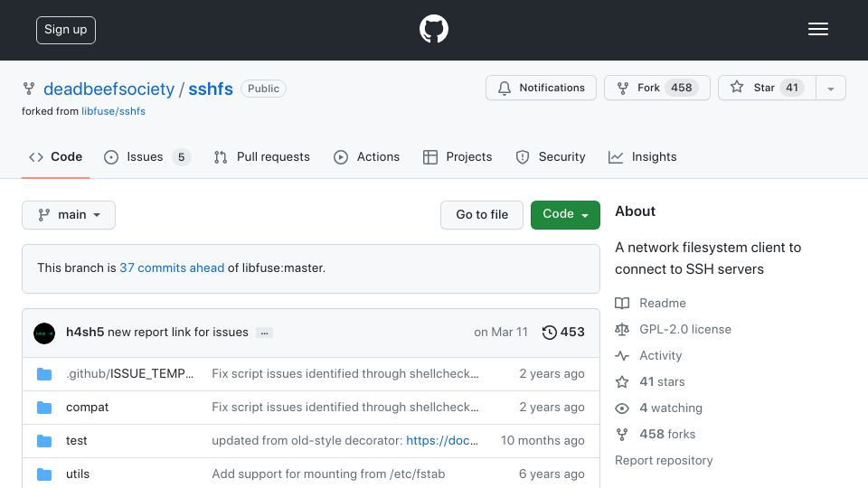
Task: Open the 458 forks link
Action: [667, 435]
